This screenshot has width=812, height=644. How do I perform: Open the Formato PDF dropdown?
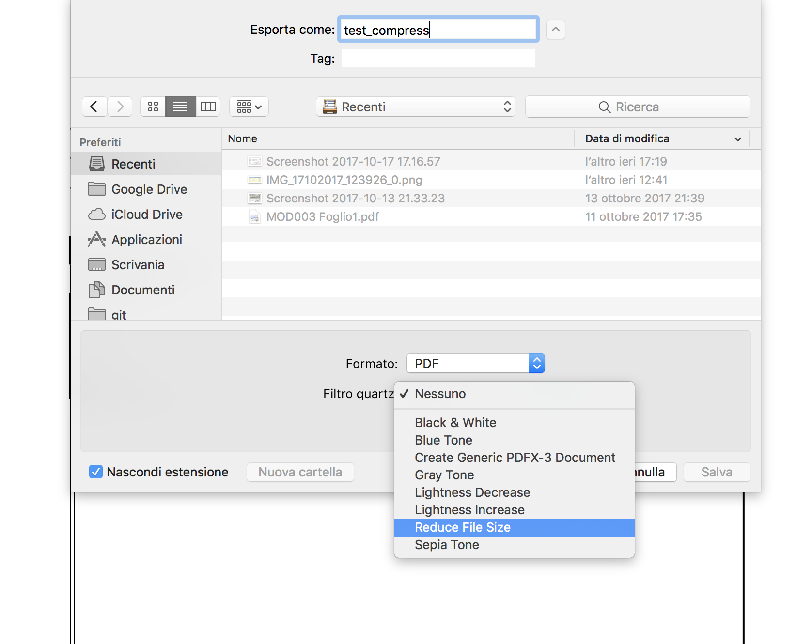coord(475,364)
